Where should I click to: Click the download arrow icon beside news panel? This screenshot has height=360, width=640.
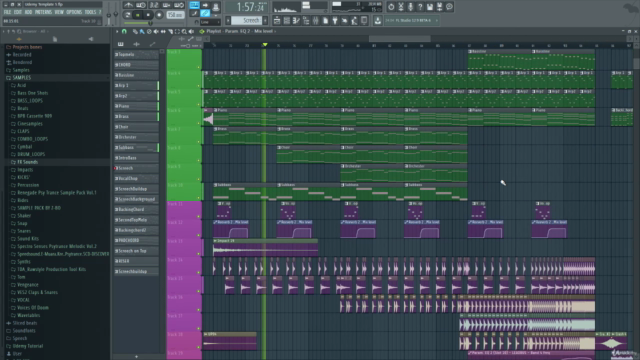pos(378,20)
